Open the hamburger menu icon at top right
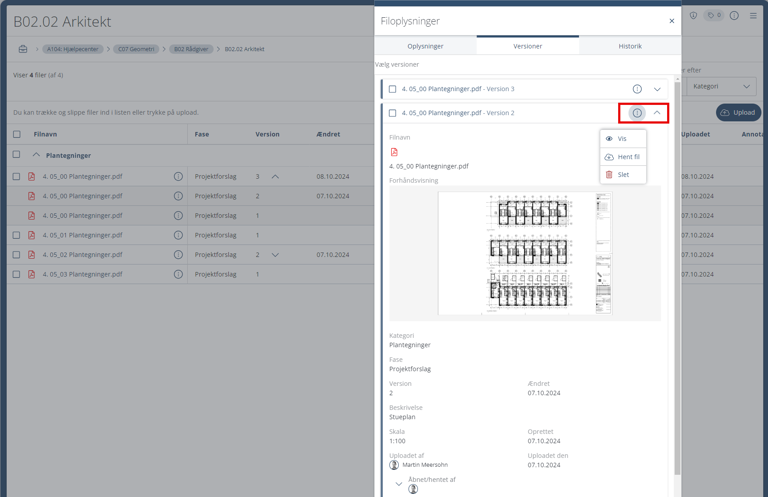This screenshot has width=768, height=497. 754,16
